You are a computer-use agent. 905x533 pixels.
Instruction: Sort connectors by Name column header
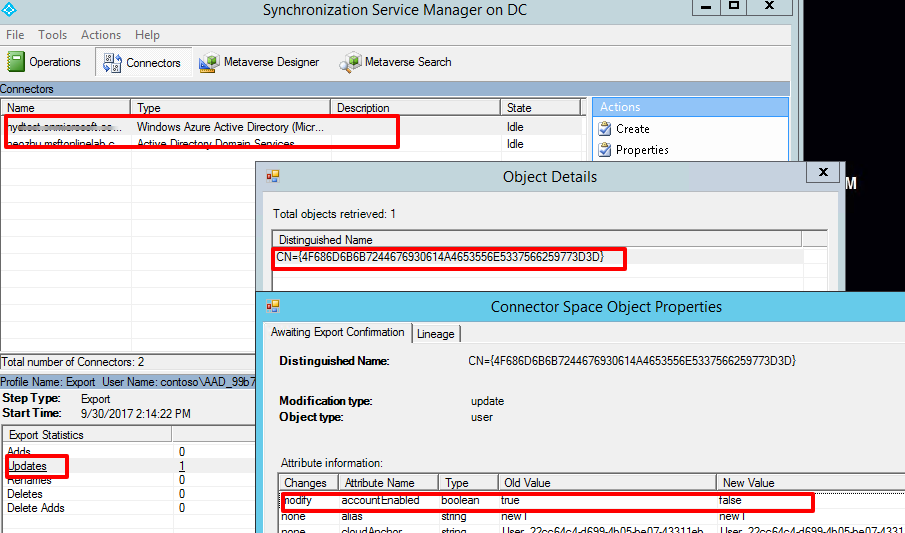click(x=66, y=107)
